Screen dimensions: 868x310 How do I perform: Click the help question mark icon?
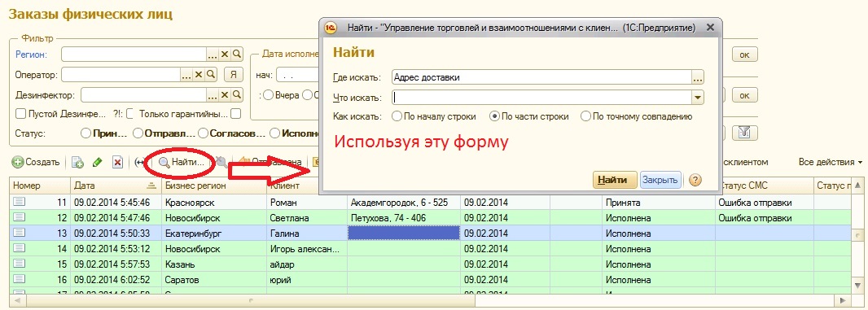pos(696,179)
